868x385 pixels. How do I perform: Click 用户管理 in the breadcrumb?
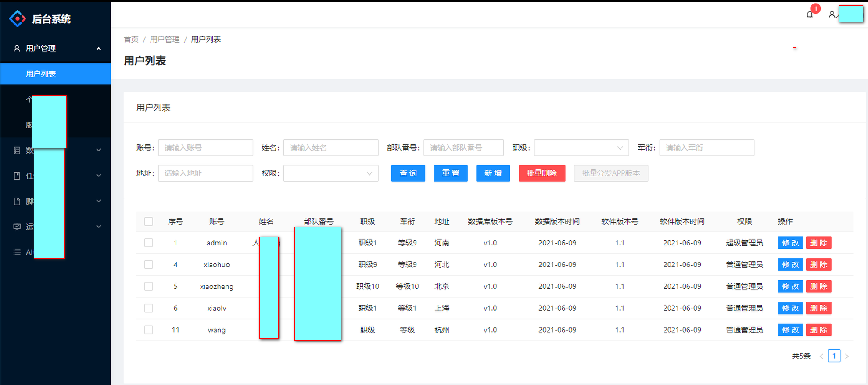tap(165, 40)
